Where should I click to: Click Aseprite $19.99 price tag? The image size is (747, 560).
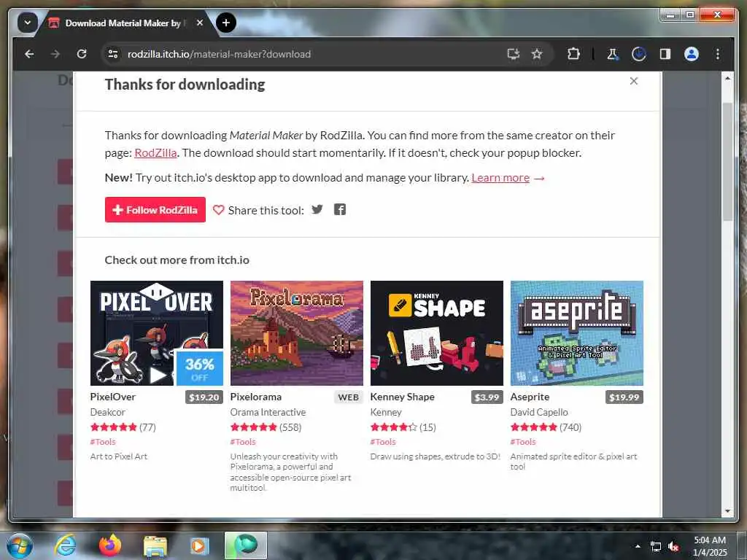624,397
